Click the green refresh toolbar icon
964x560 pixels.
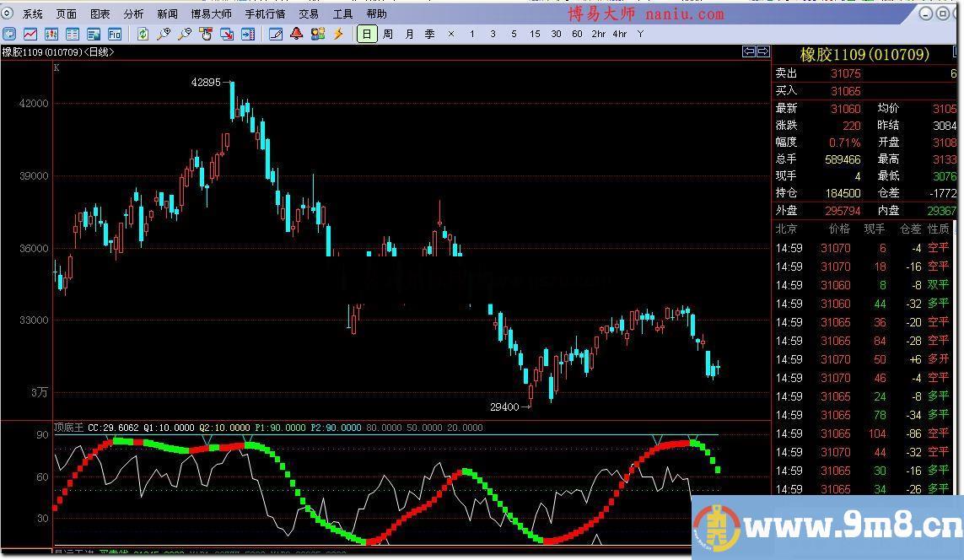(143, 34)
